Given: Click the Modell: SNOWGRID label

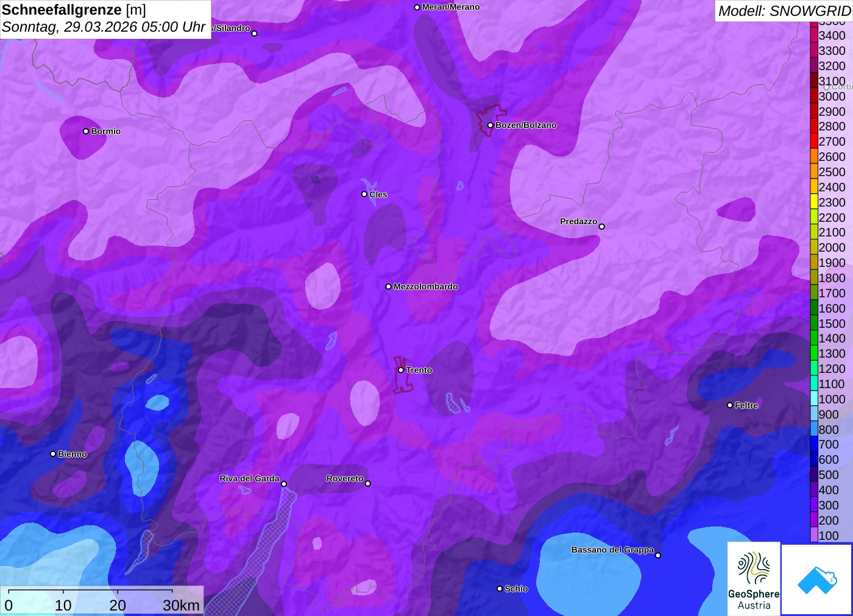Looking at the screenshot, I should coord(784,11).
